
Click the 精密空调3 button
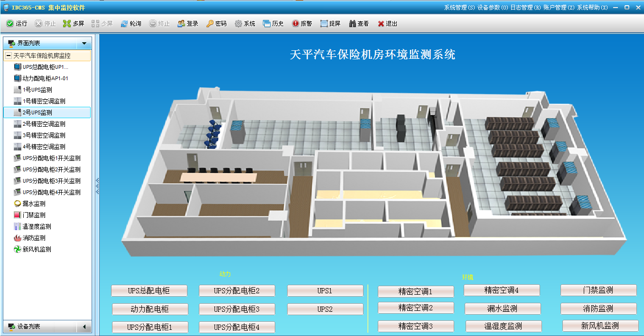point(416,326)
